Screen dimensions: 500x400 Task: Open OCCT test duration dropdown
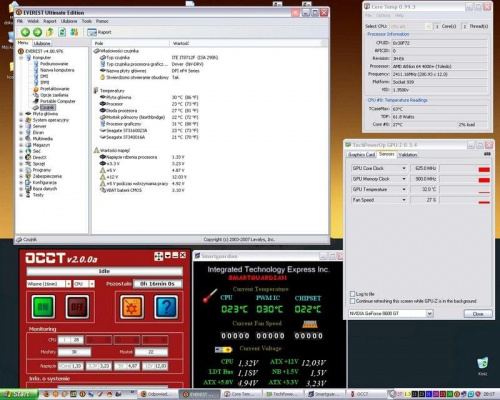[68, 284]
